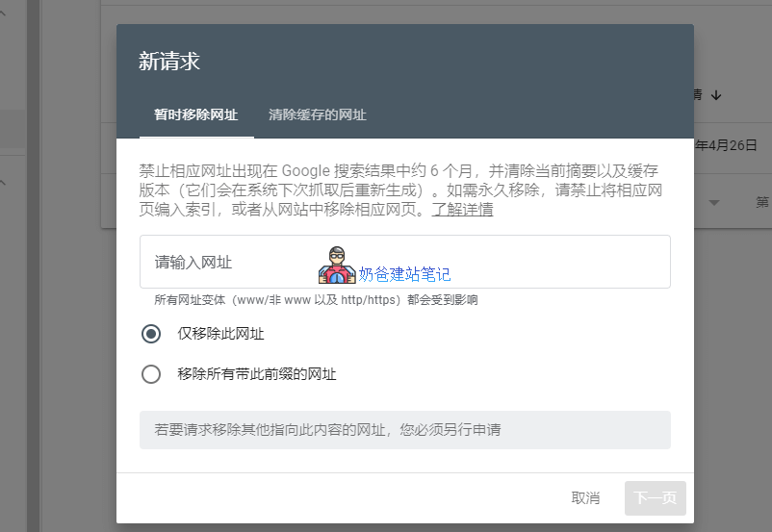Select the highlighted item in the left sidebar

point(12,129)
